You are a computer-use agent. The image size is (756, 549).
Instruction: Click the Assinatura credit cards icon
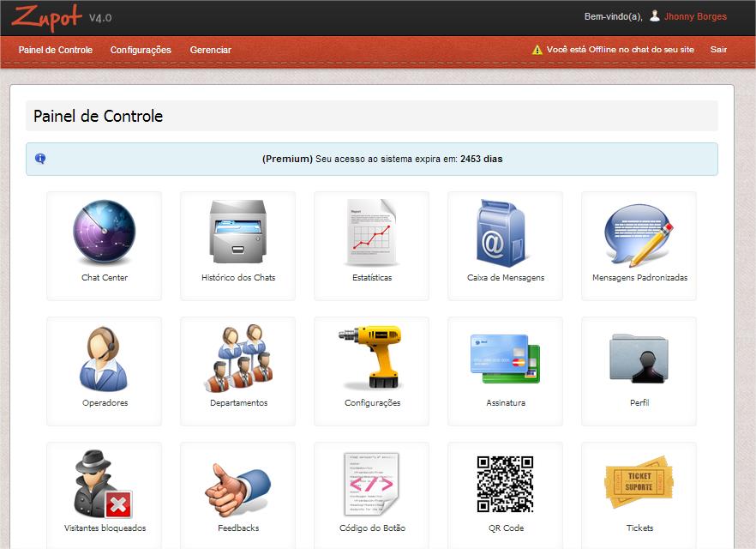(506, 359)
